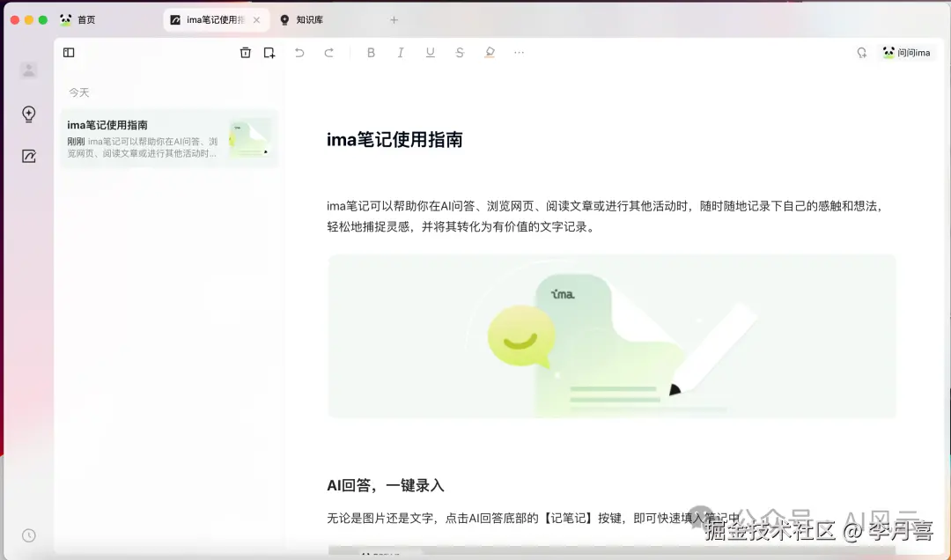Viewport: 951px width, 560px height.
Task: Delete the current note via trash icon
Action: tap(246, 52)
